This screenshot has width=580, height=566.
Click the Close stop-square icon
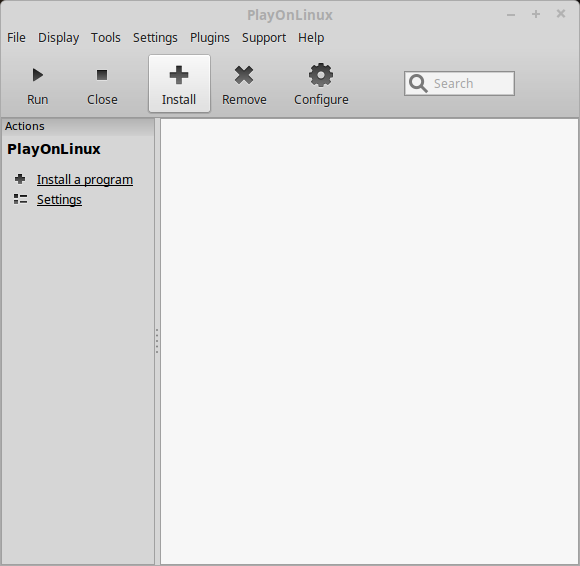pos(102,75)
